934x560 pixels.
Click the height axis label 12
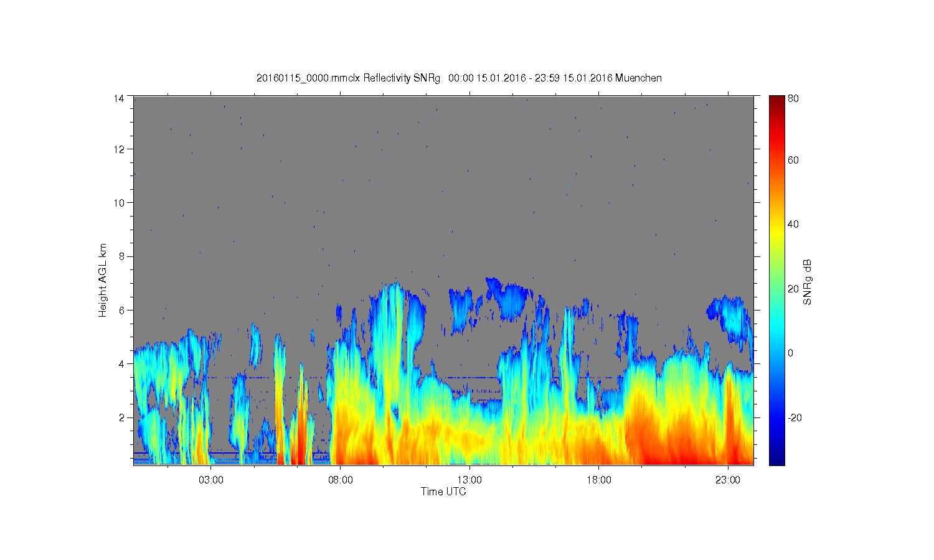[118, 149]
